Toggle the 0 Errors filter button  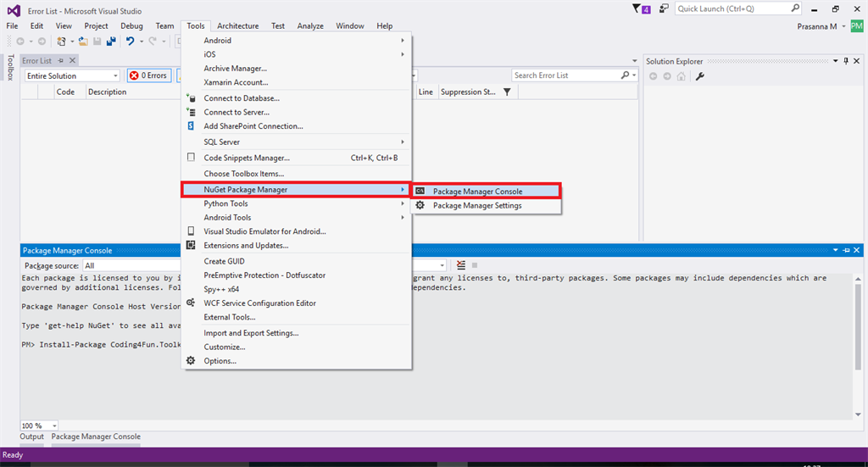point(149,75)
